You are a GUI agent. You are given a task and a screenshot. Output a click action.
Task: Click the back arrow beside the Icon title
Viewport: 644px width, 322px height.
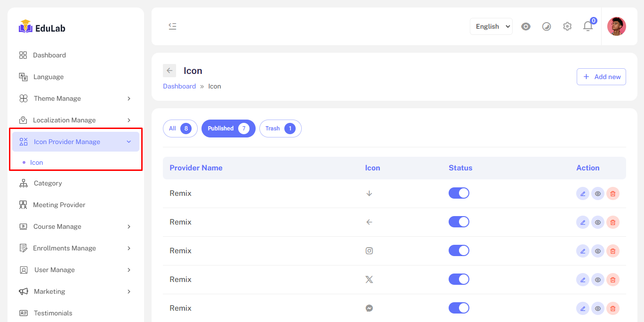(169, 71)
